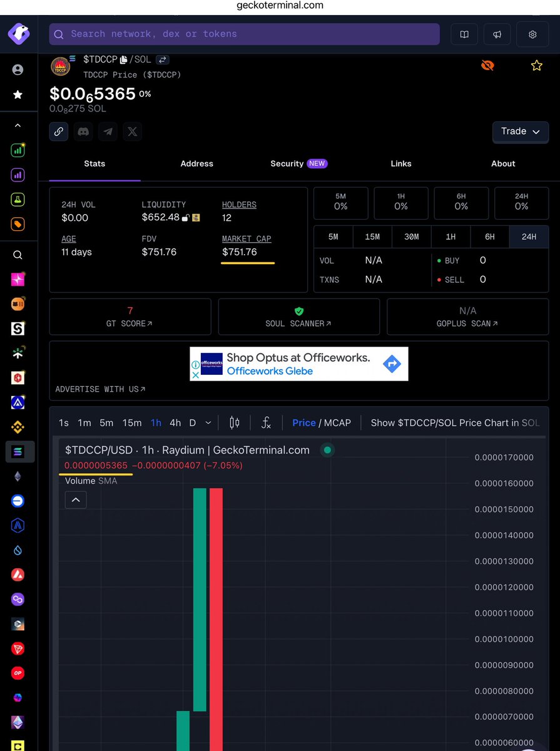This screenshot has height=751, width=560.
Task: Switch to the Security tab
Action: point(287,163)
